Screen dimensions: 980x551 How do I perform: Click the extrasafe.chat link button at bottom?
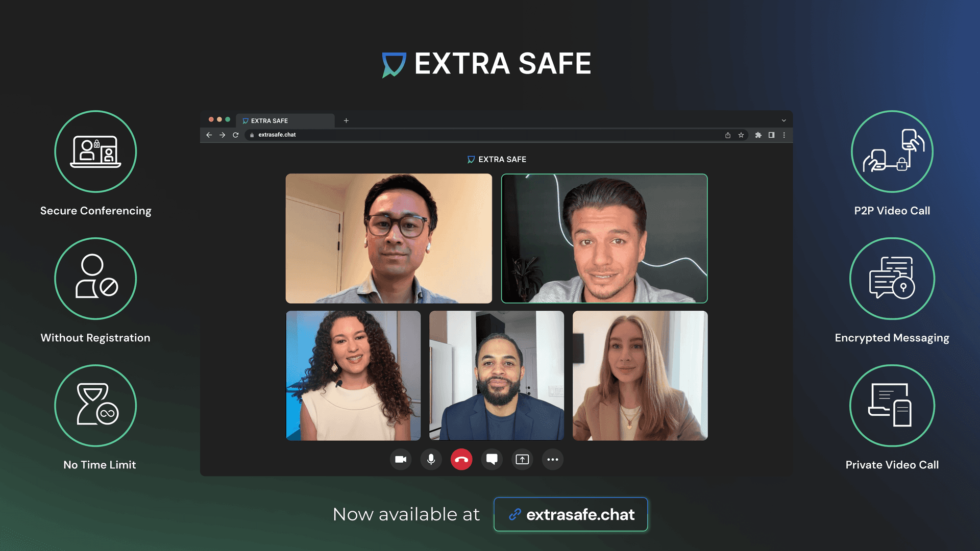[x=571, y=514]
